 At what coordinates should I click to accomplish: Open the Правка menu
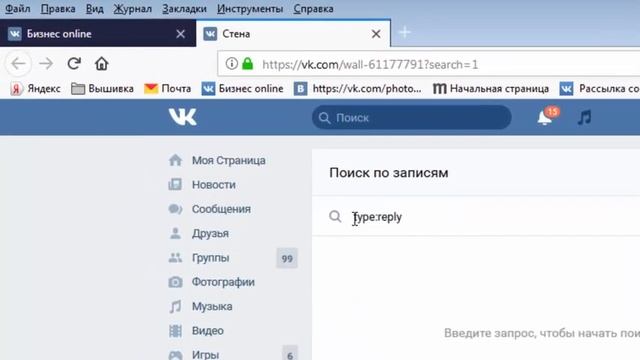coord(58,9)
